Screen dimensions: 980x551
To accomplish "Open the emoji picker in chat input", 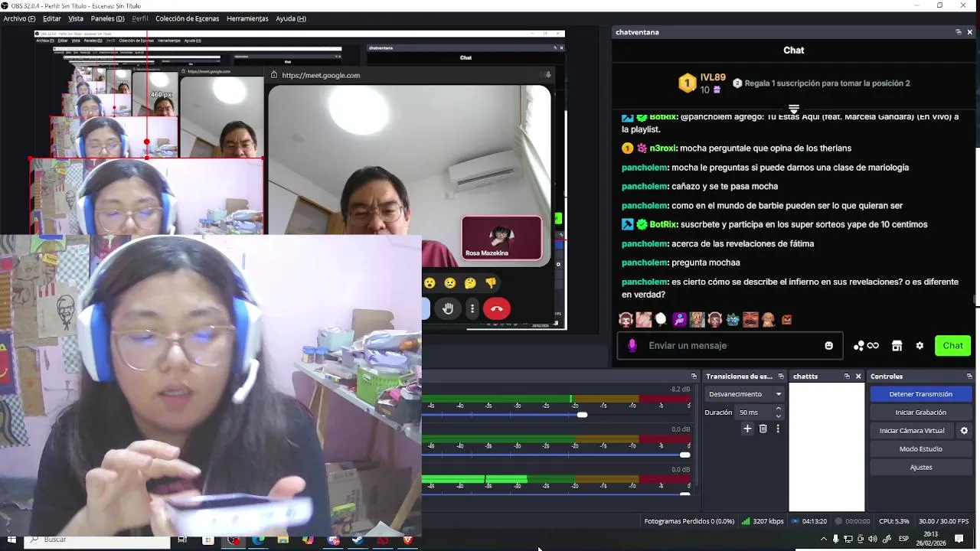I will click(x=828, y=346).
